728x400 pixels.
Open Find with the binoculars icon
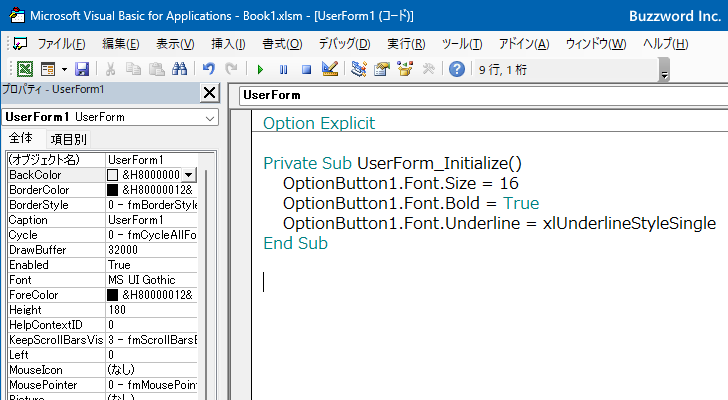coord(179,69)
